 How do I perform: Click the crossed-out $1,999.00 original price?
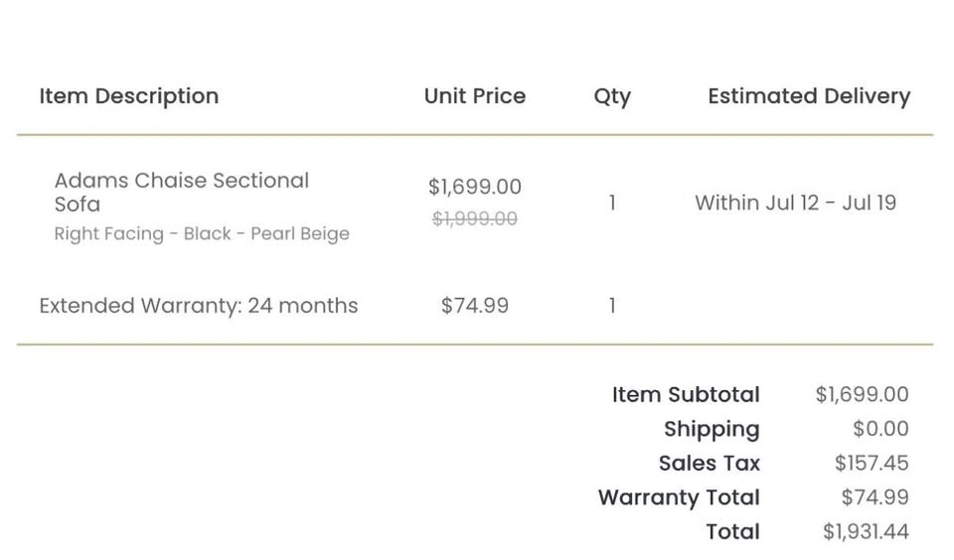(x=474, y=218)
